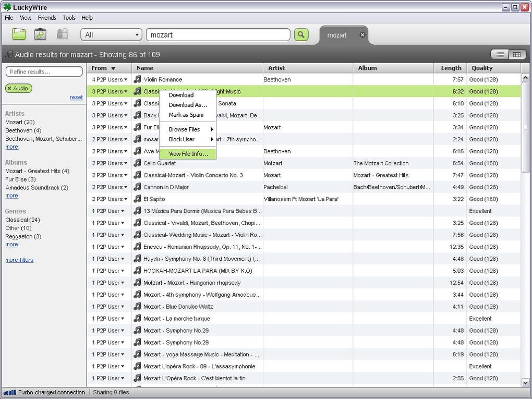Open the View menu
The image size is (532, 399).
point(26,18)
